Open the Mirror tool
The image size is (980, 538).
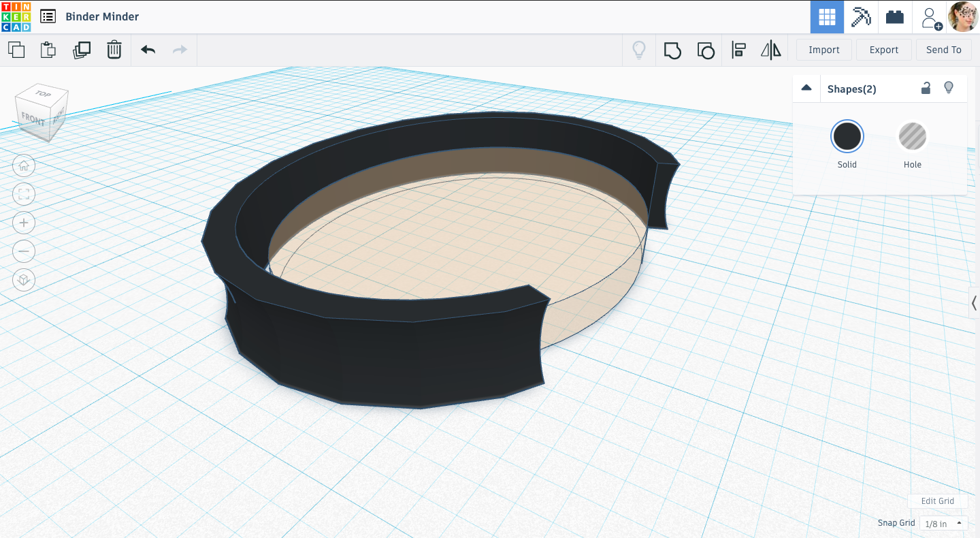point(771,50)
